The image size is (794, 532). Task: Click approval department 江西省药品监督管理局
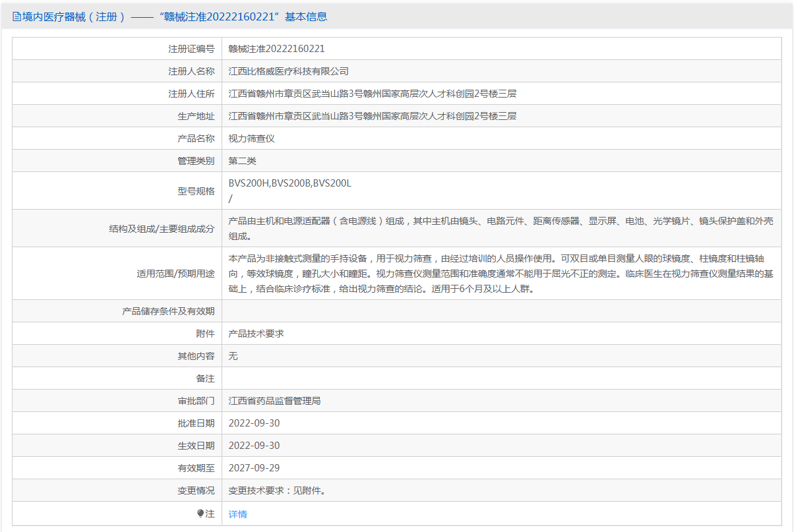274,401
